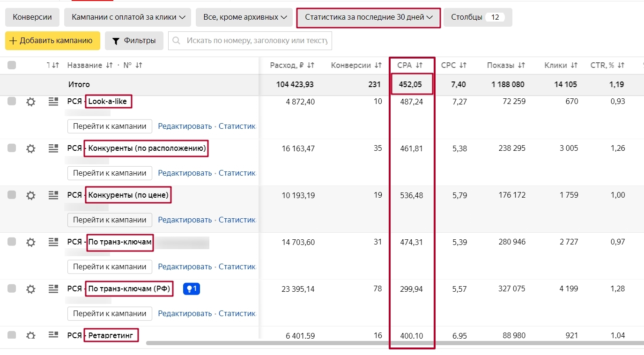Viewport: 644px width, 355px height.
Task: Click the CPA value 299,94
Action: click(411, 289)
